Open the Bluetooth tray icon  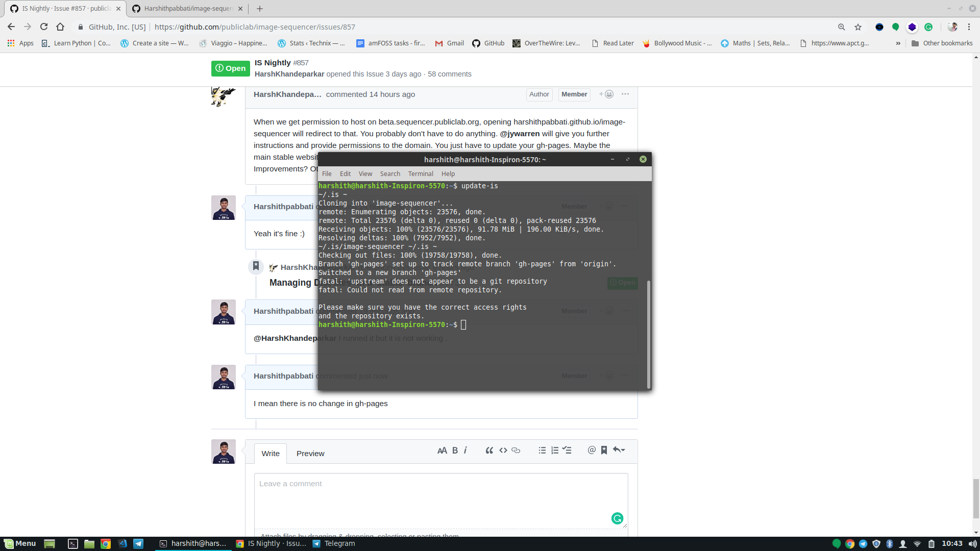(x=890, y=544)
